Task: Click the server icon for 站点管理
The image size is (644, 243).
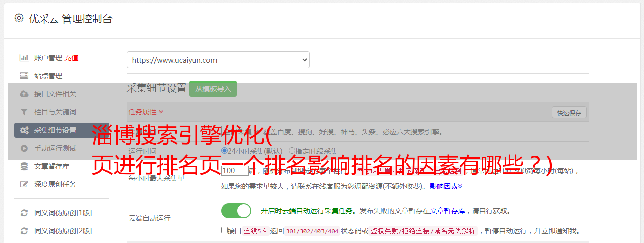Action: (x=24, y=76)
